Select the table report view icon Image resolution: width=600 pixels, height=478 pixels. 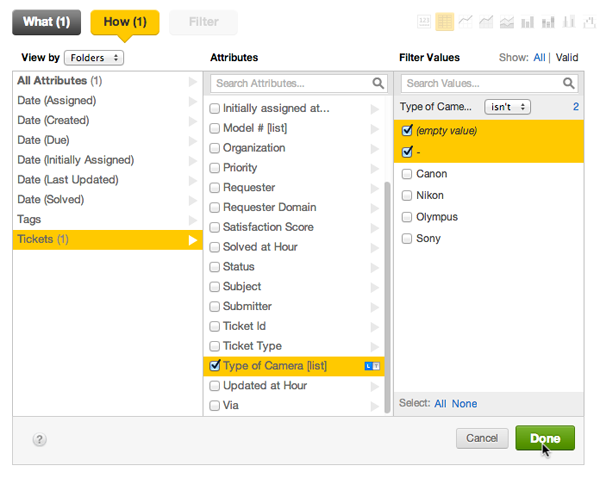(x=445, y=21)
